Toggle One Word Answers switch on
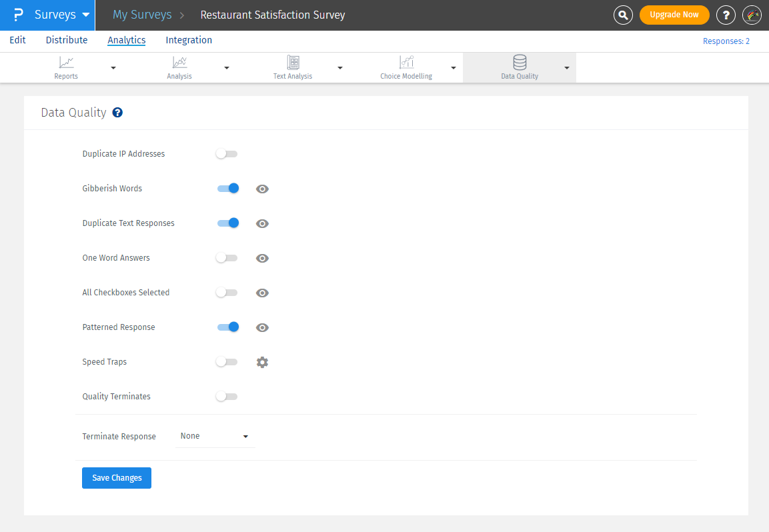Image resolution: width=769 pixels, height=532 pixels. click(227, 258)
